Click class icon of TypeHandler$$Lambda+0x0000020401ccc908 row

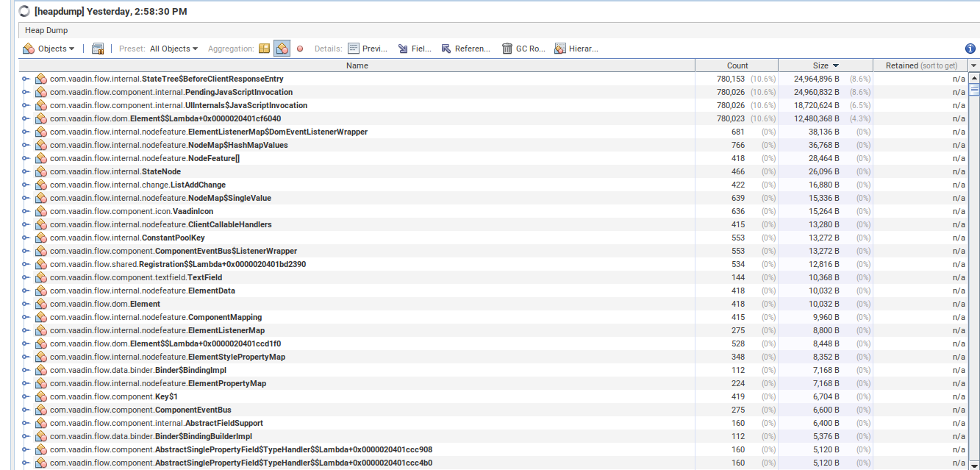point(41,449)
